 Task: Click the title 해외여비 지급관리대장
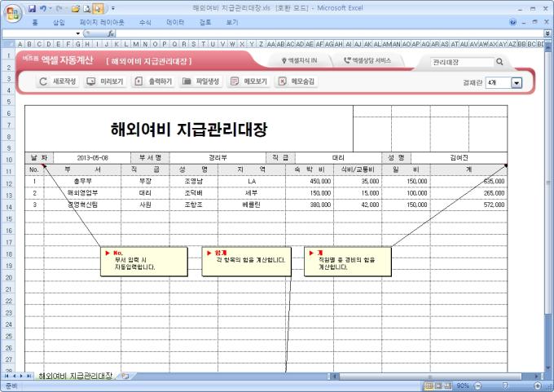[x=189, y=130]
